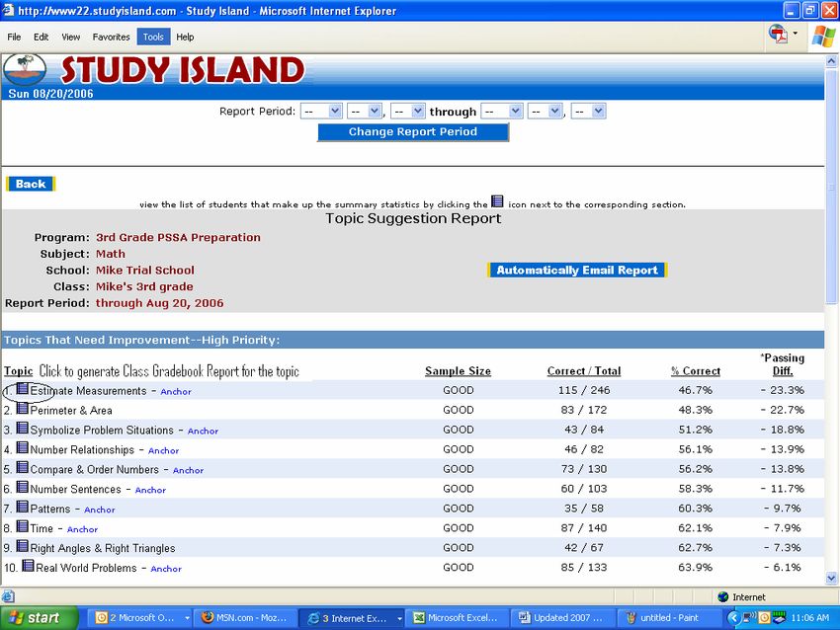The height and width of the screenshot is (630, 840).
Task: Open the Help menu
Action: [x=185, y=37]
